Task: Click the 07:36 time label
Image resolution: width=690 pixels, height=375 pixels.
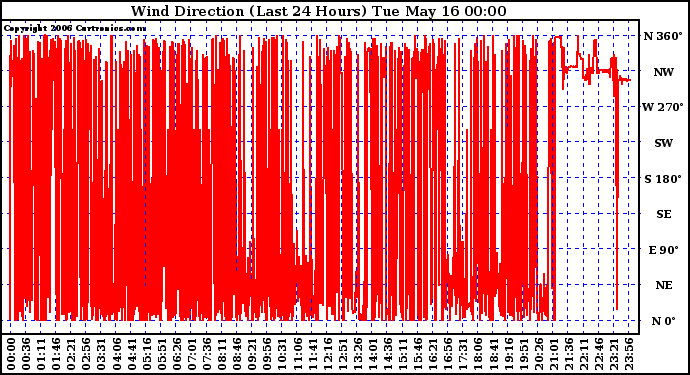Action: tap(207, 354)
